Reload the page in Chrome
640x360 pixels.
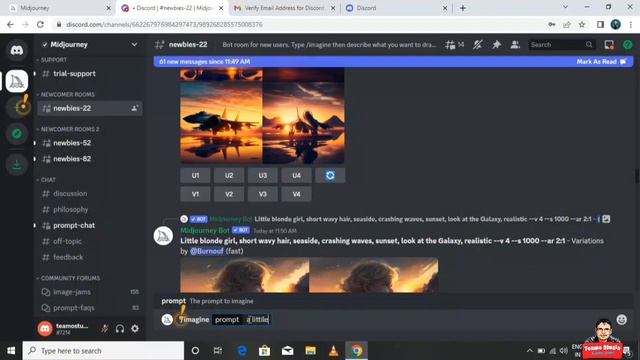40,24
